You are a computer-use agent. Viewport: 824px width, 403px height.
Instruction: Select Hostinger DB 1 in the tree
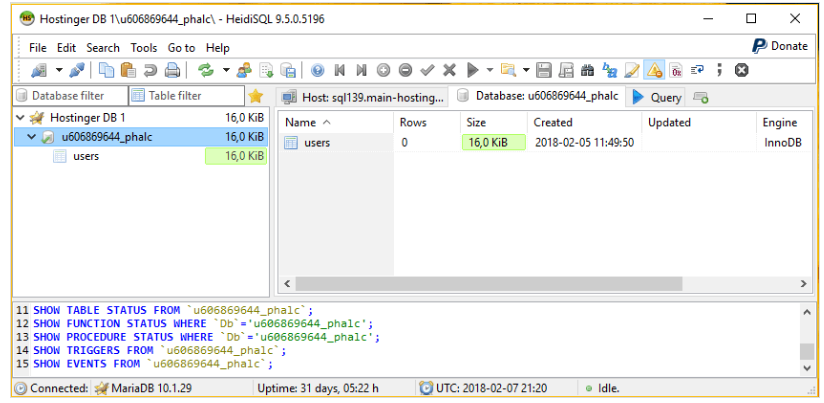click(x=88, y=118)
